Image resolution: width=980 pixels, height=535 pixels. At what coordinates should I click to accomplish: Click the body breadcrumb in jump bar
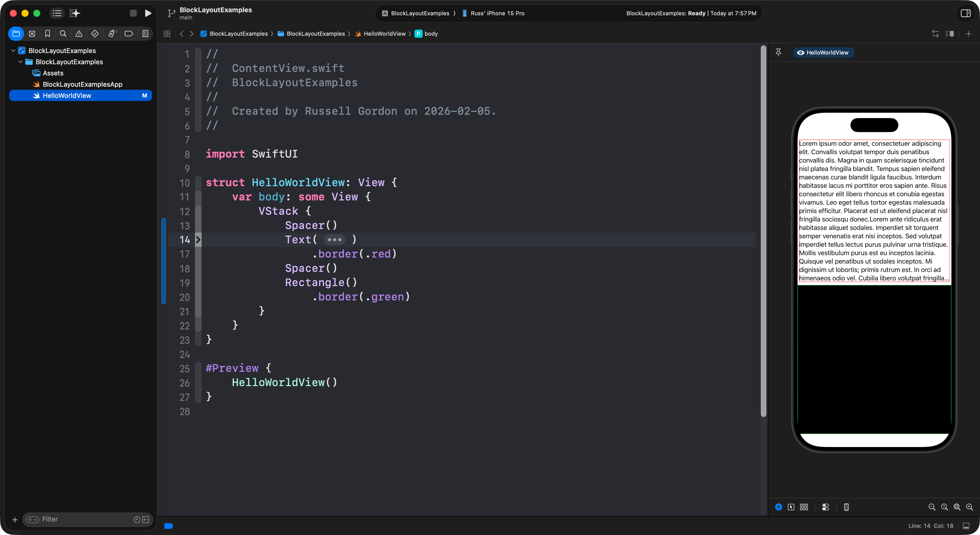[x=431, y=34]
